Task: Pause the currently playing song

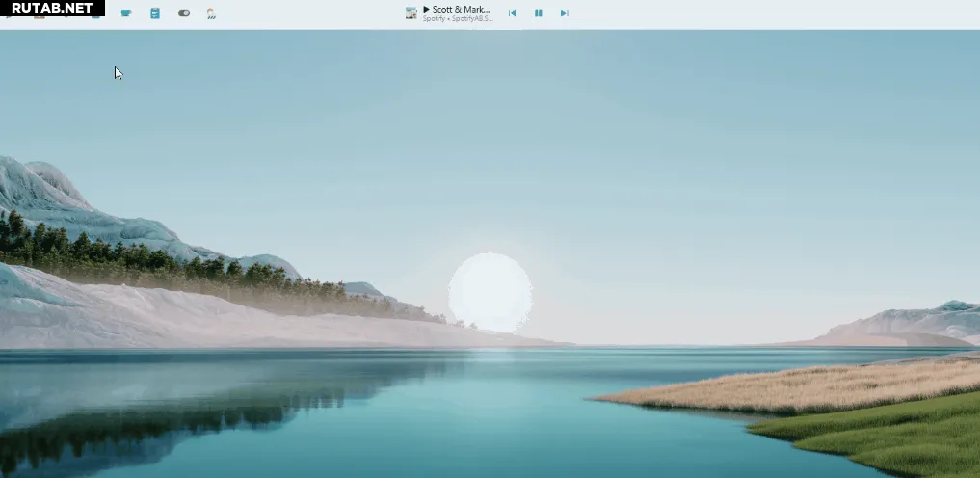Action: click(x=539, y=13)
